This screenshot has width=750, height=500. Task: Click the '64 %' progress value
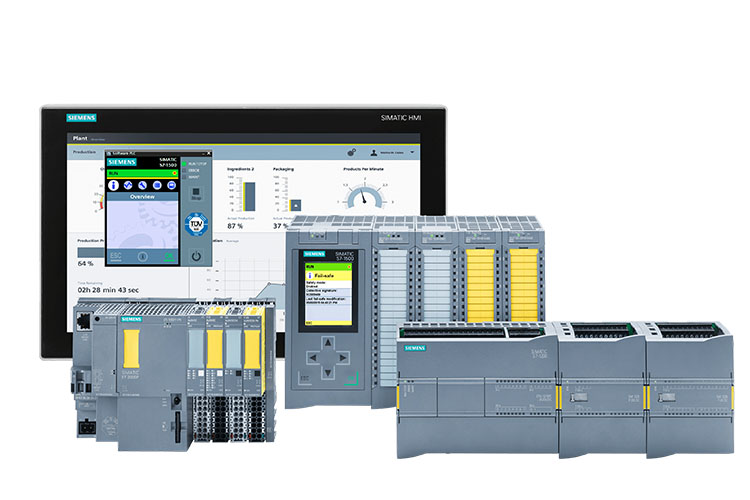pos(86,264)
